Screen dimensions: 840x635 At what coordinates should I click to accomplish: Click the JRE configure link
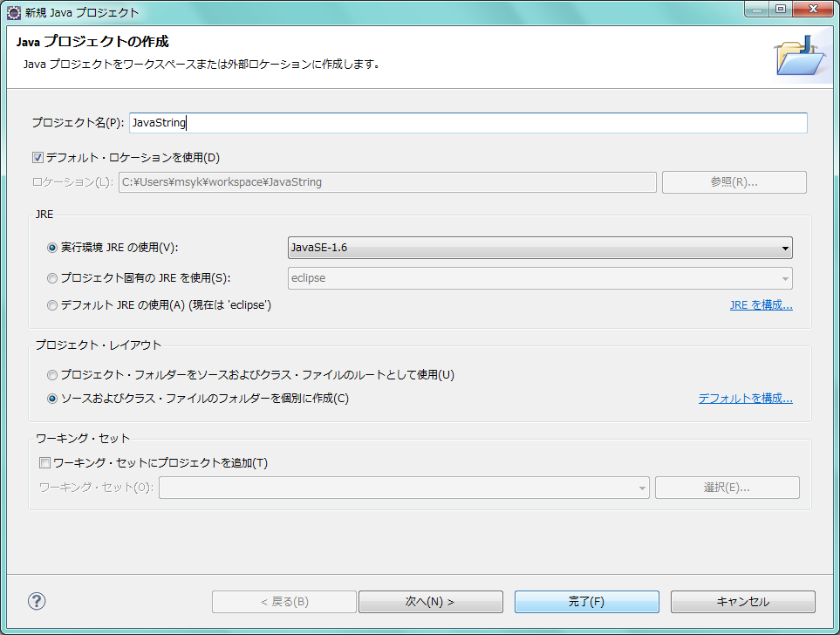(761, 305)
